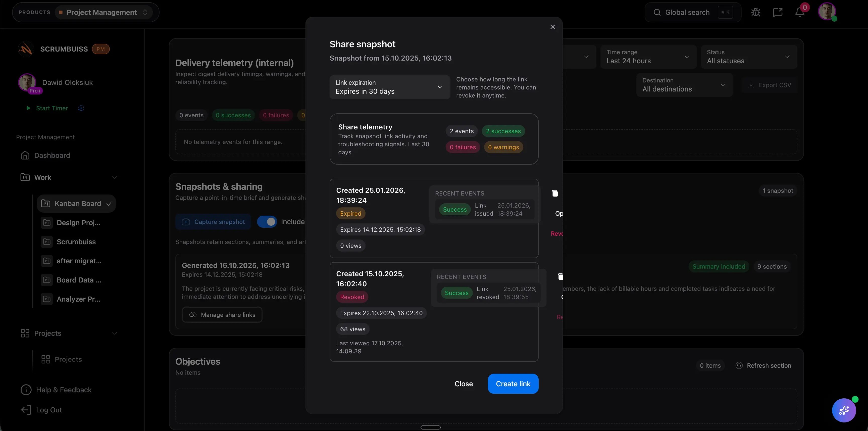
Task: Click the Start Timer play icon
Action: (28, 108)
